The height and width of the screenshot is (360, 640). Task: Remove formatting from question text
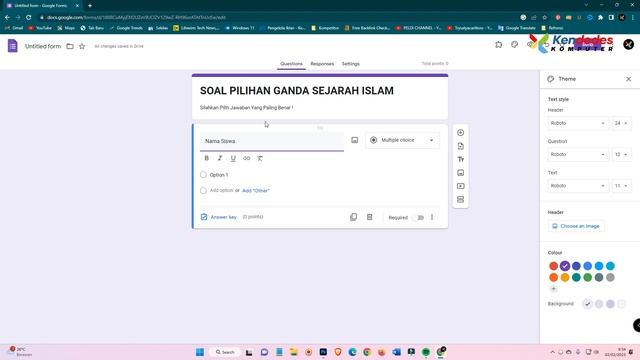click(x=260, y=158)
